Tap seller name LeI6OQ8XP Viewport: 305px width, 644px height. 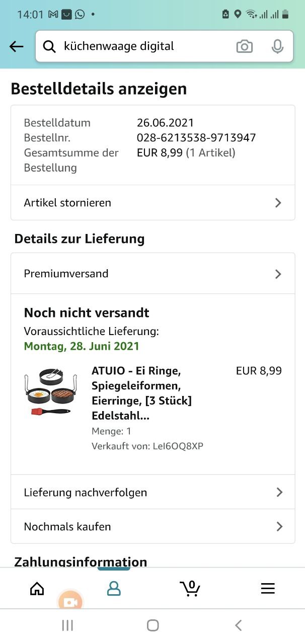click(x=178, y=446)
